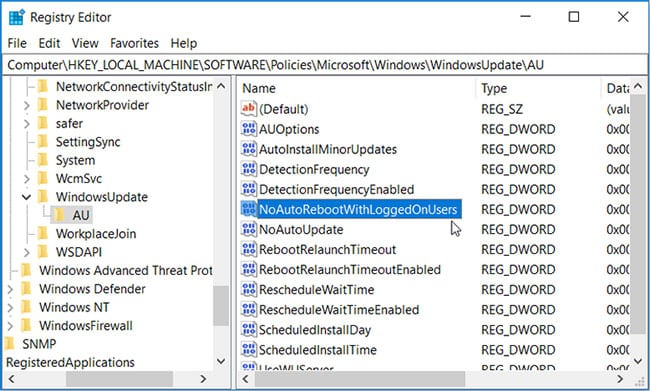Screen dimensions: 650x391
Task: Click the AU folder icon in tree
Action: point(60,215)
